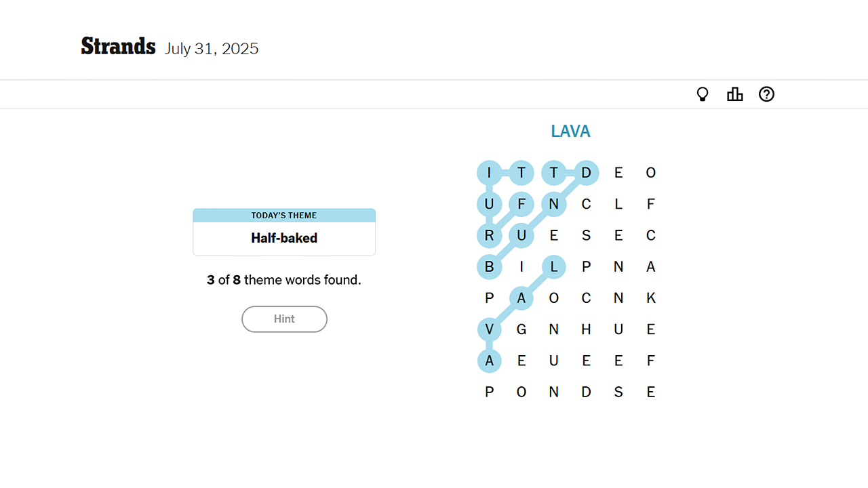
Task: Click letter H in the grid
Action: 586,329
